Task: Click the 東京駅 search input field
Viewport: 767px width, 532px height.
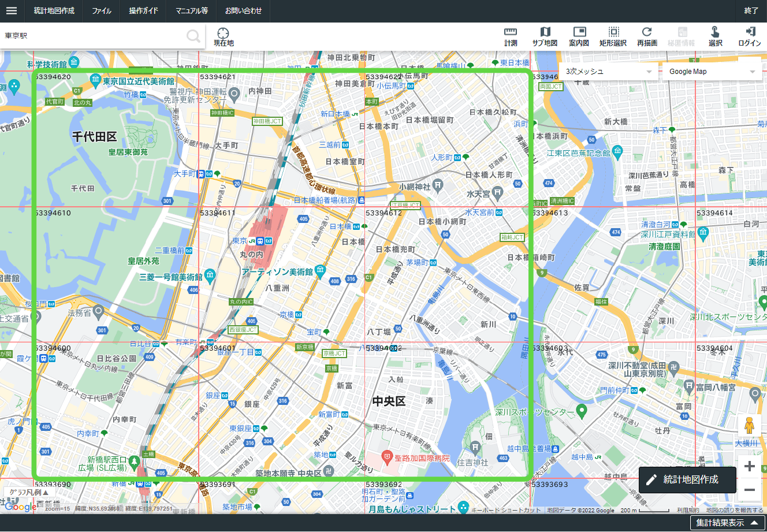Action: click(x=92, y=36)
